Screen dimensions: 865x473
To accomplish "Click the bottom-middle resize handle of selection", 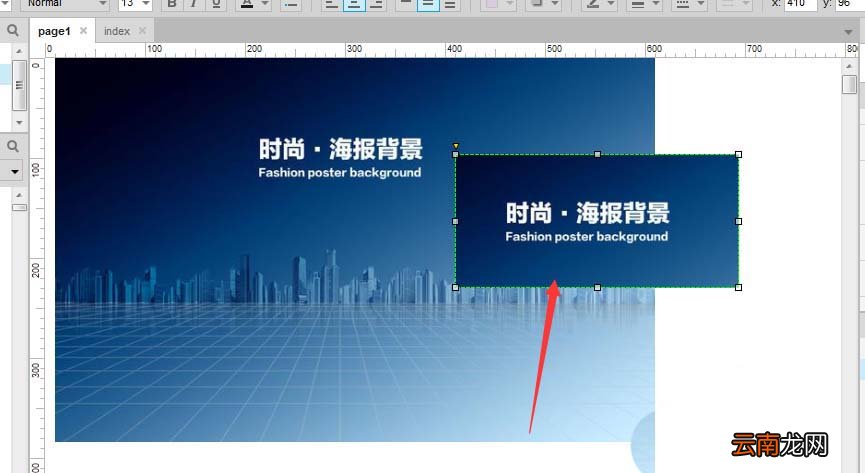I will pos(597,288).
